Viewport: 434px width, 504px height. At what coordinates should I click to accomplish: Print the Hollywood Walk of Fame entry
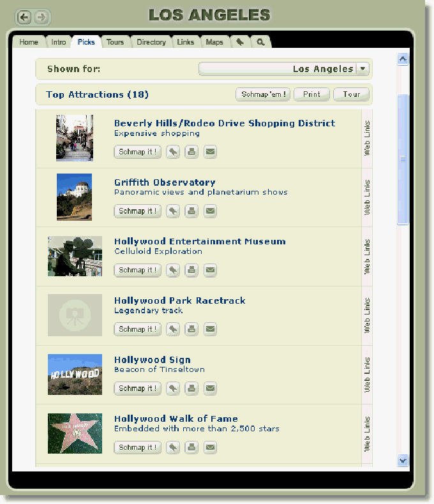(x=191, y=447)
